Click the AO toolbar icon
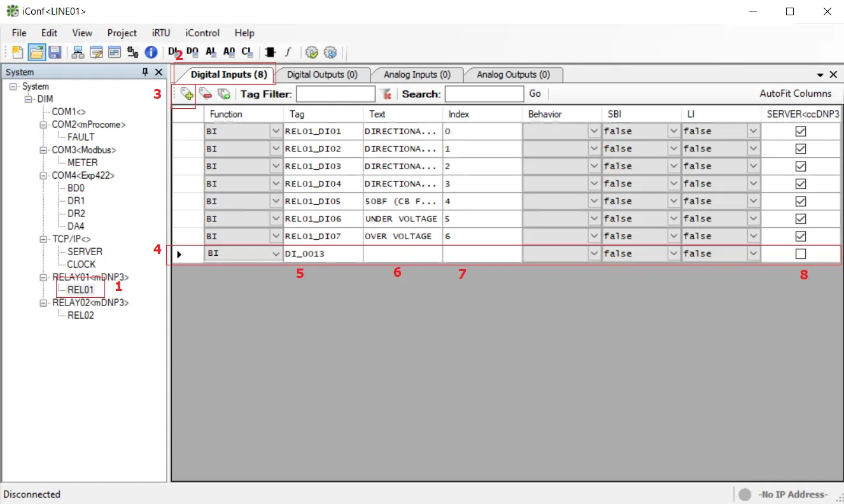This screenshot has width=844, height=504. point(229,52)
